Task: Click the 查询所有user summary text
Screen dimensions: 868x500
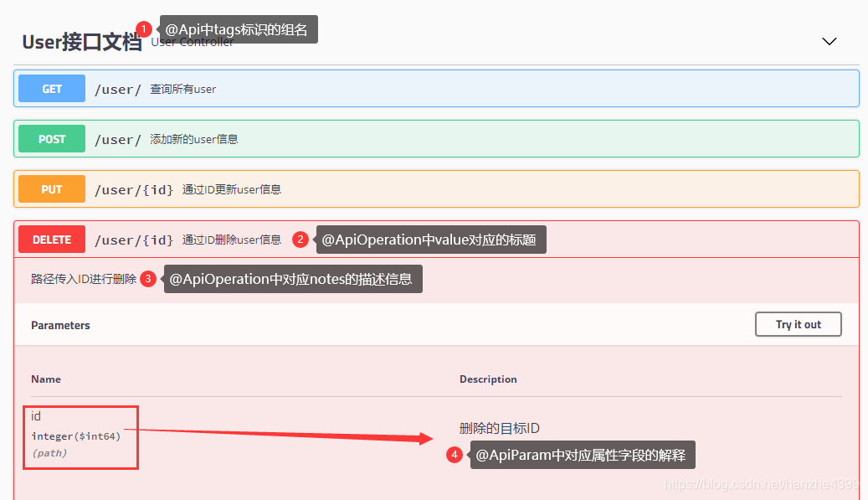Action: pos(182,89)
